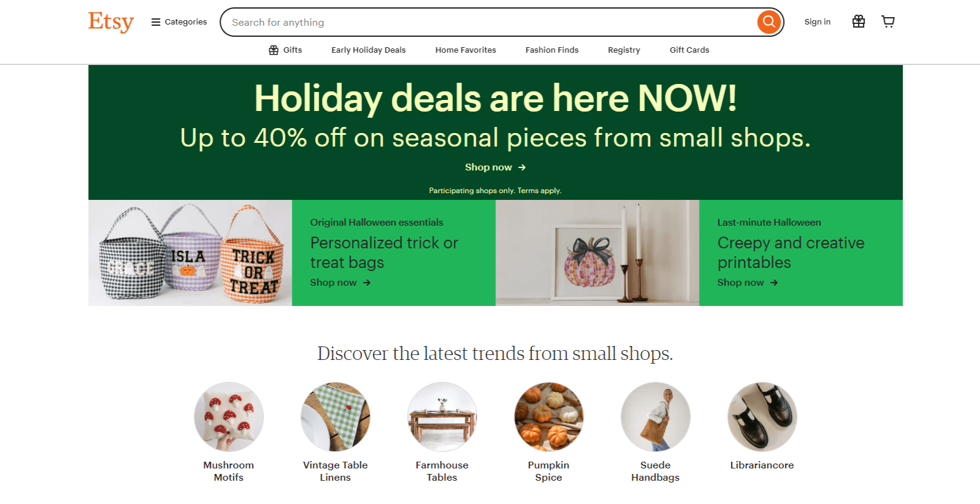980x504 pixels.
Task: View the shopping cart
Action: 887,21
